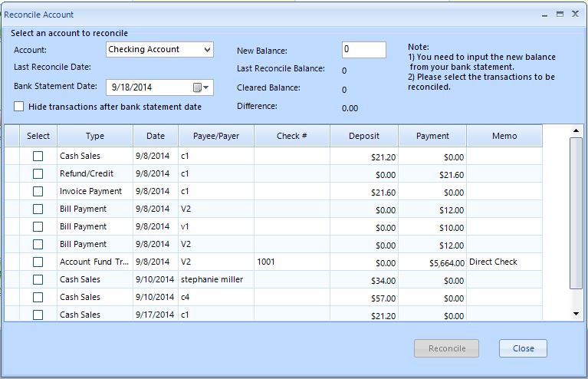Expand the Checking Account dropdown
The height and width of the screenshot is (379, 588).
207,50
